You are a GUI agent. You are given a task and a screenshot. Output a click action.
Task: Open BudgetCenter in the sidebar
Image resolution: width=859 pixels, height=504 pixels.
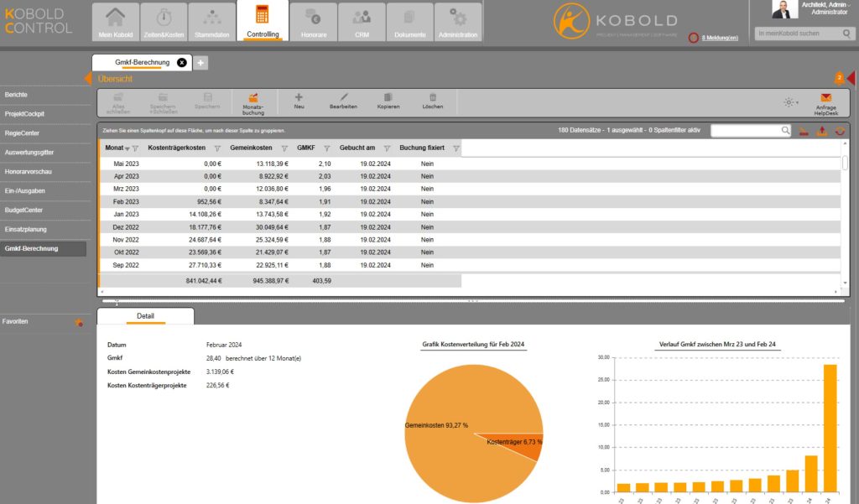click(23, 210)
